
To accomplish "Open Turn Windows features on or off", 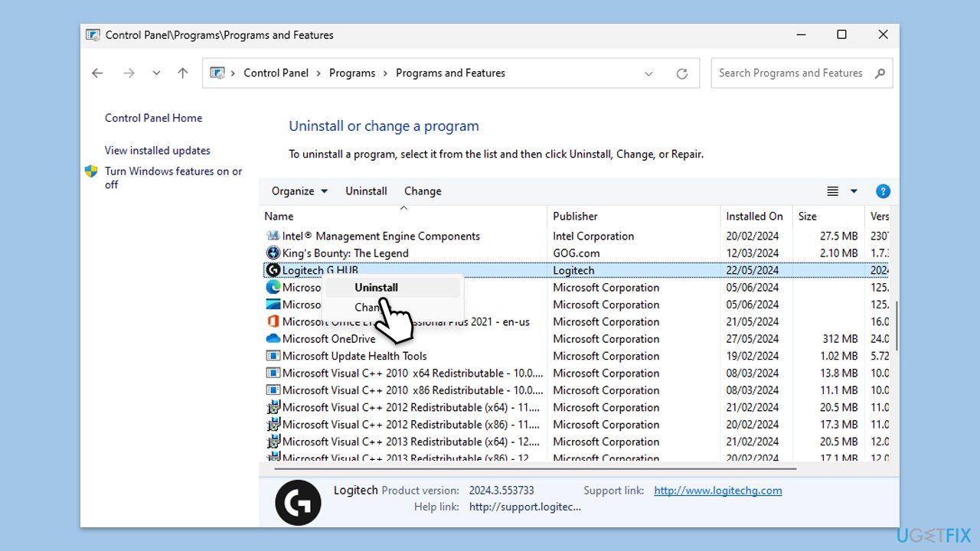I will point(174,178).
